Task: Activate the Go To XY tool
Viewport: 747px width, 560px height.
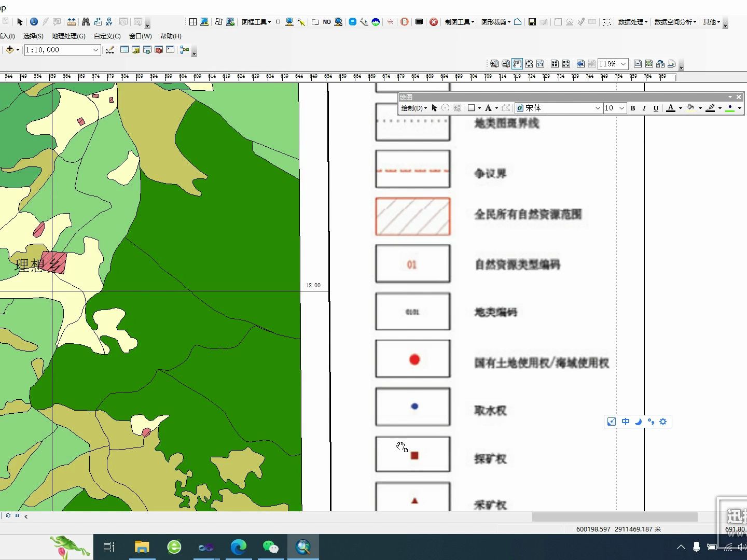Action: pos(109,21)
